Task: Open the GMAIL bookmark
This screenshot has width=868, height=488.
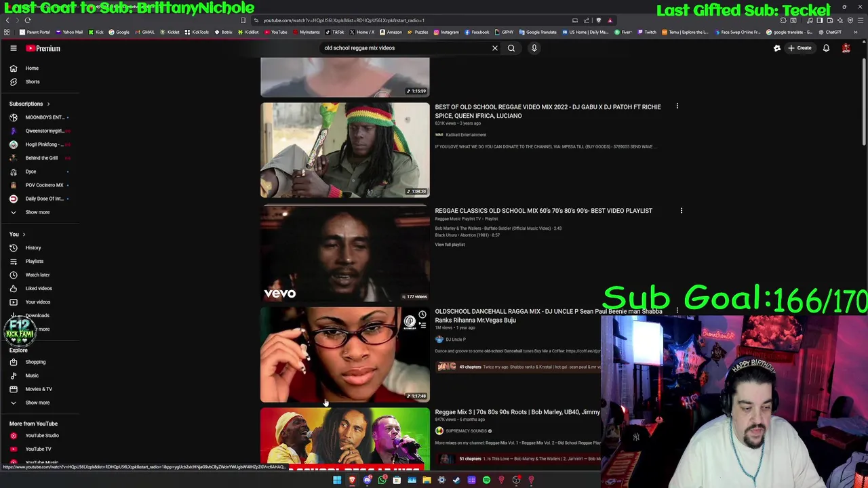Action: tap(144, 32)
